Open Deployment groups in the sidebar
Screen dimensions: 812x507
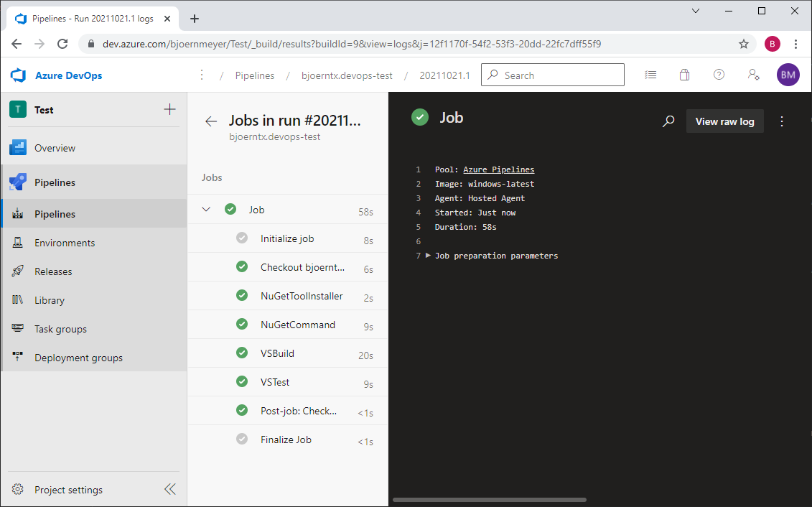point(94,358)
